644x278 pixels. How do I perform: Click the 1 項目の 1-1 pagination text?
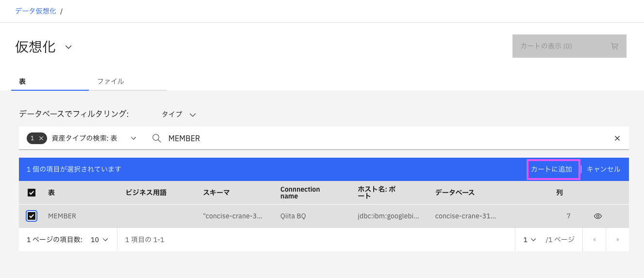pyautogui.click(x=145, y=240)
